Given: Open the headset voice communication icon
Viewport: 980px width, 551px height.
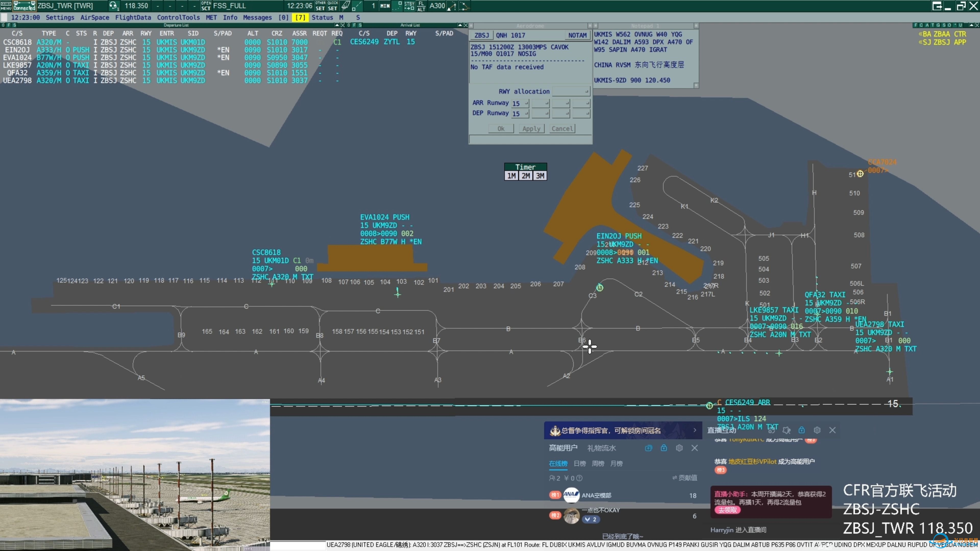Looking at the screenshot, I should coord(113,6).
